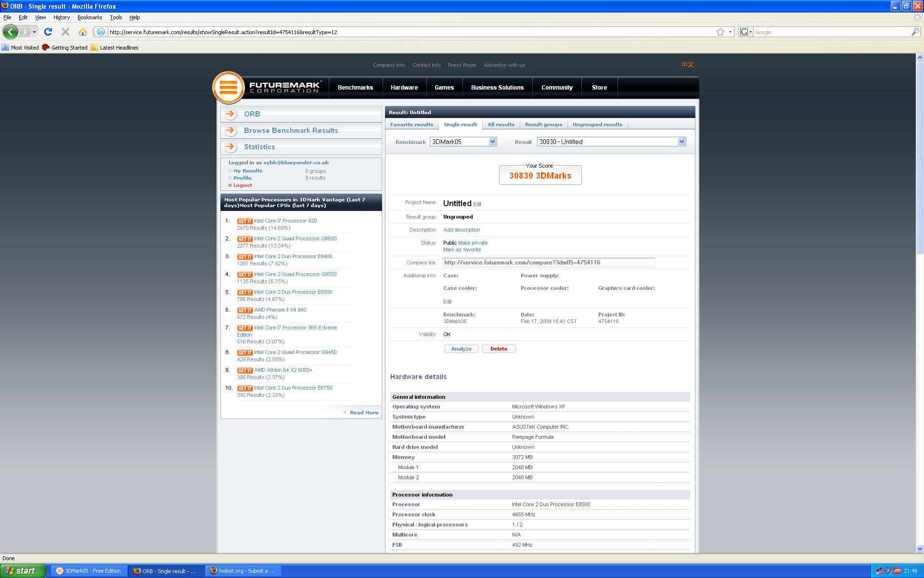Open the Hardware site navigation item
This screenshot has height=578, width=924.
[404, 88]
